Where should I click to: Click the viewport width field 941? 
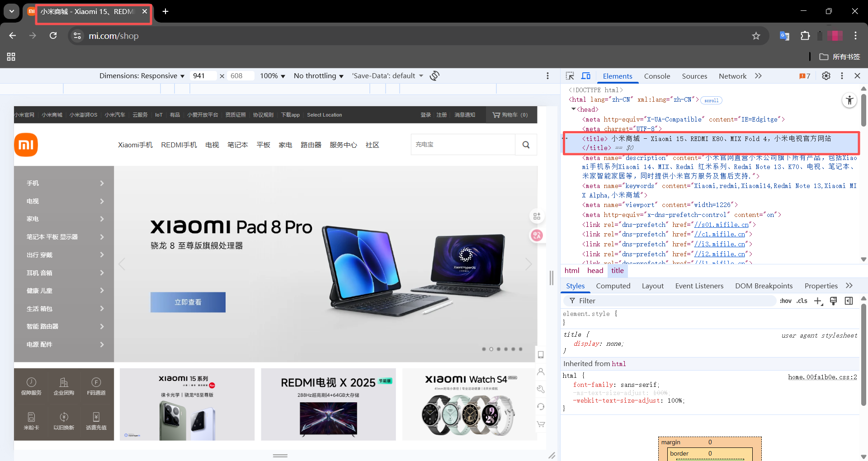[203, 76]
